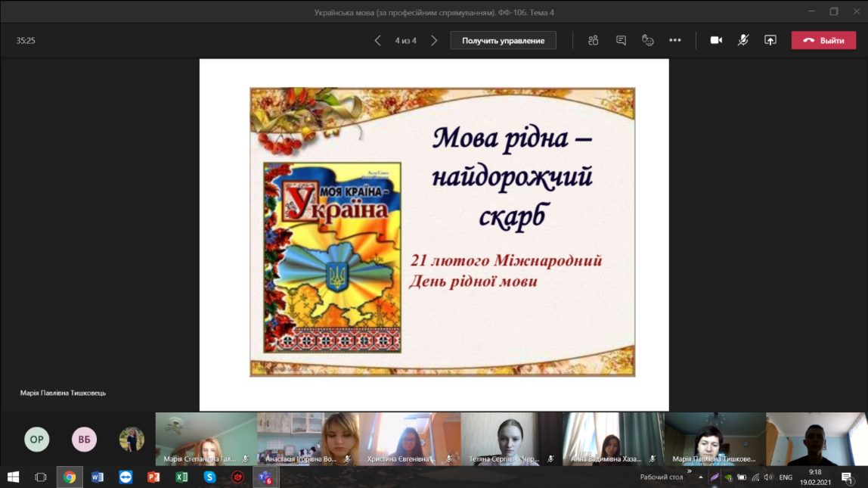Toggle the camera on or off

716,40
